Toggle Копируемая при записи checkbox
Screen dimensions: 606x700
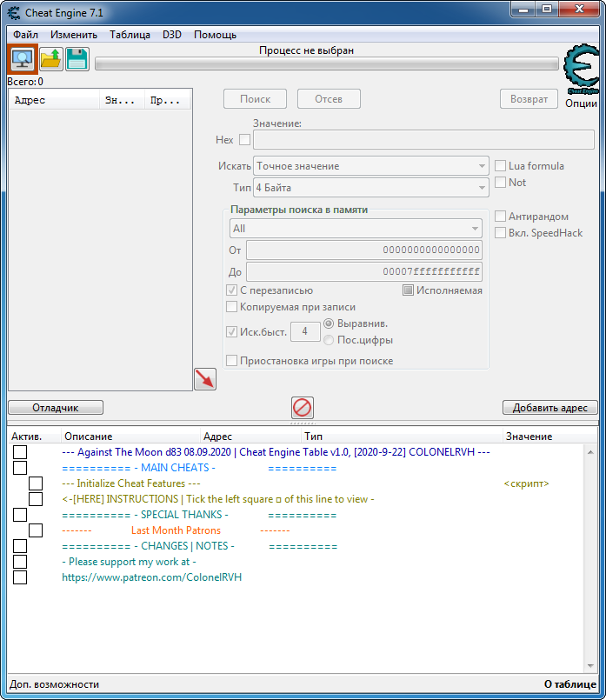pos(231,307)
